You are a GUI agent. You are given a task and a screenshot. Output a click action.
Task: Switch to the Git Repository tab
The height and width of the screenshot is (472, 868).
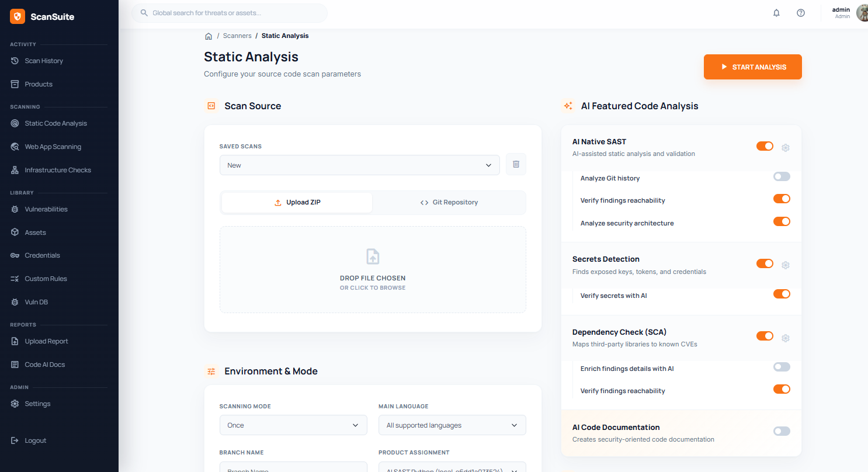tap(449, 203)
